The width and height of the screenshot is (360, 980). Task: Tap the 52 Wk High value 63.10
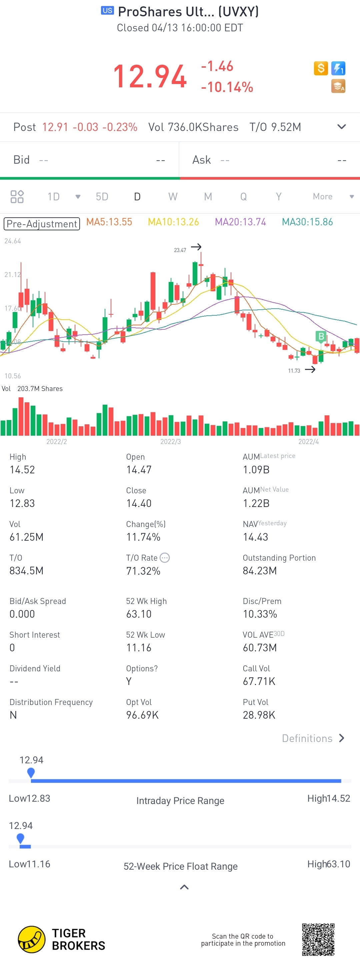tap(139, 614)
